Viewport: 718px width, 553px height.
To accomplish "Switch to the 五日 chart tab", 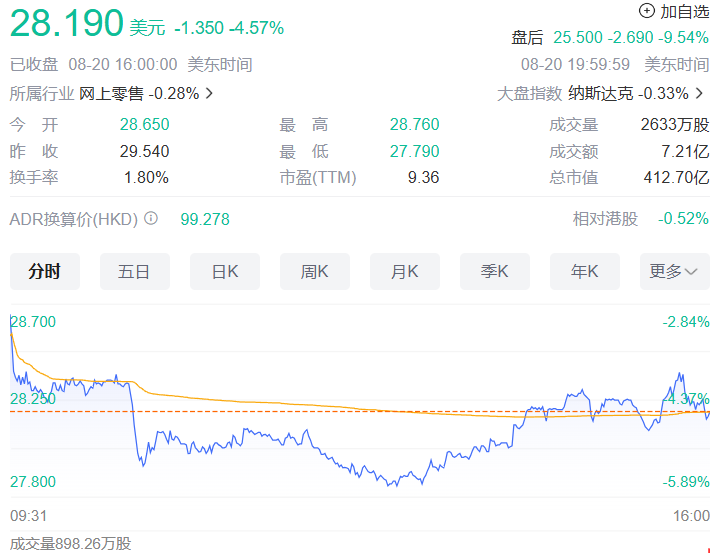I will pos(134,271).
